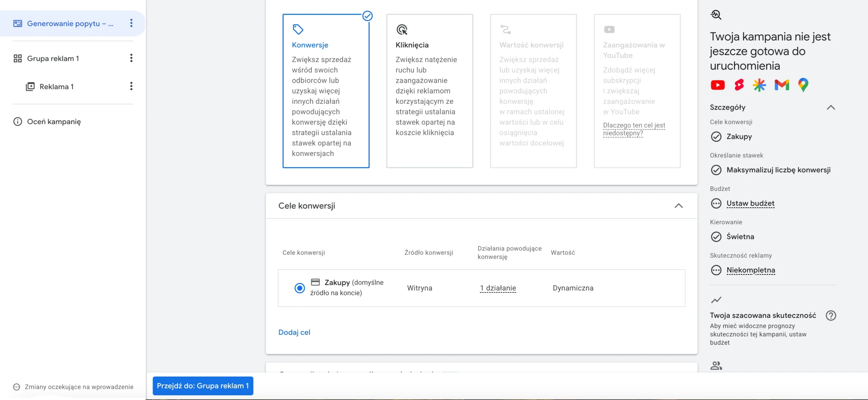Click the Gmail icon
The image size is (868, 400).
pos(782,85)
